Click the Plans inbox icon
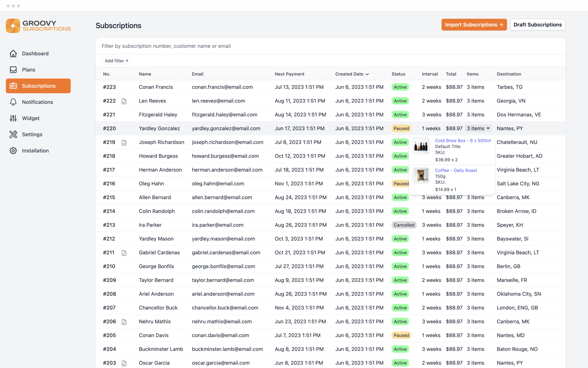 (13, 70)
